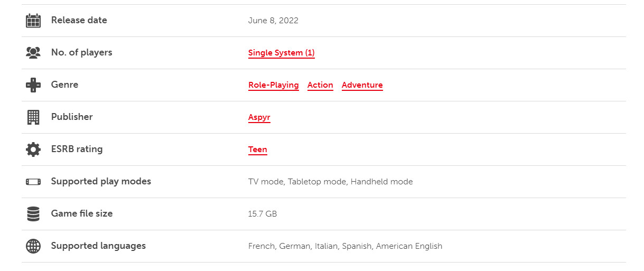644x271 pixels.
Task: Browse the Adventure genre link
Action: pos(362,85)
